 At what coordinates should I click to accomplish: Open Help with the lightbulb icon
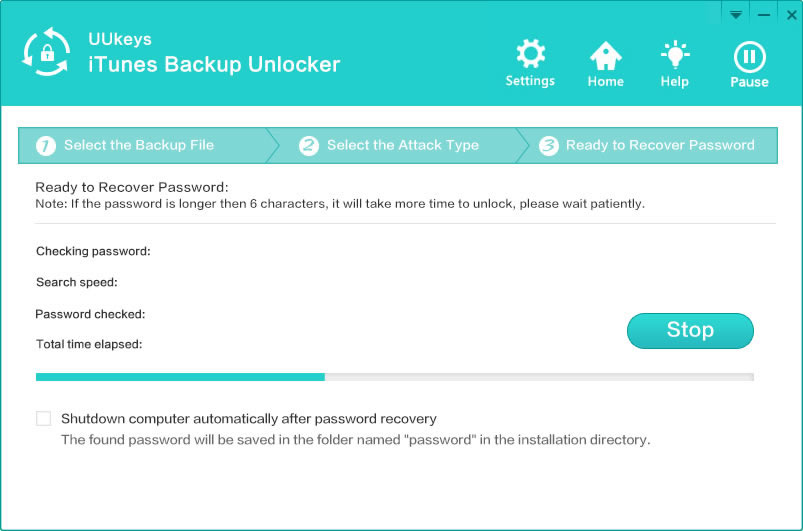675,54
